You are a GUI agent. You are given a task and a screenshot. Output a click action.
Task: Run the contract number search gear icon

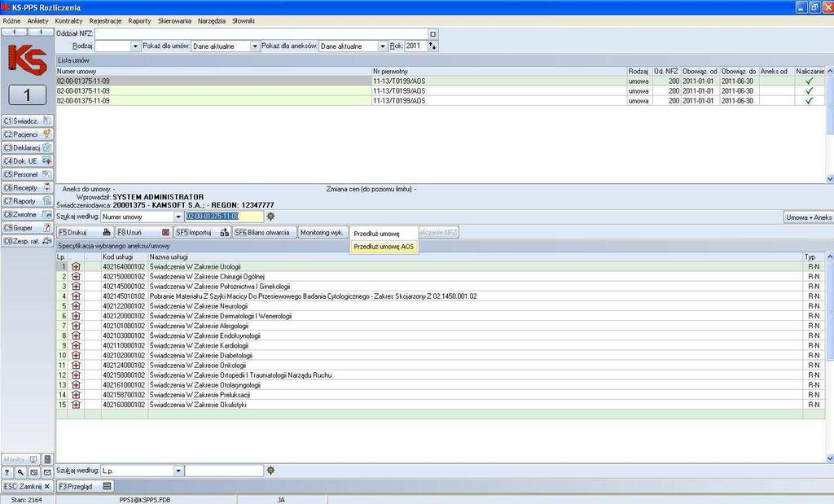[x=270, y=217]
